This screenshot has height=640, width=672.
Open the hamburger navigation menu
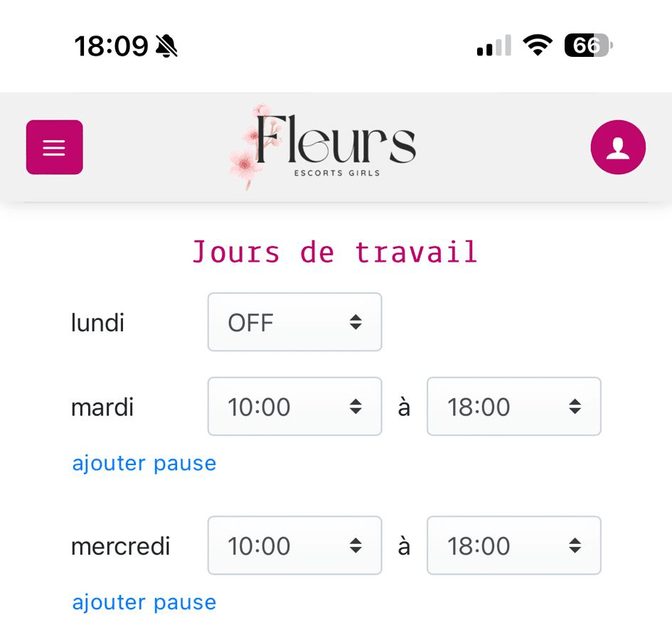tap(55, 147)
